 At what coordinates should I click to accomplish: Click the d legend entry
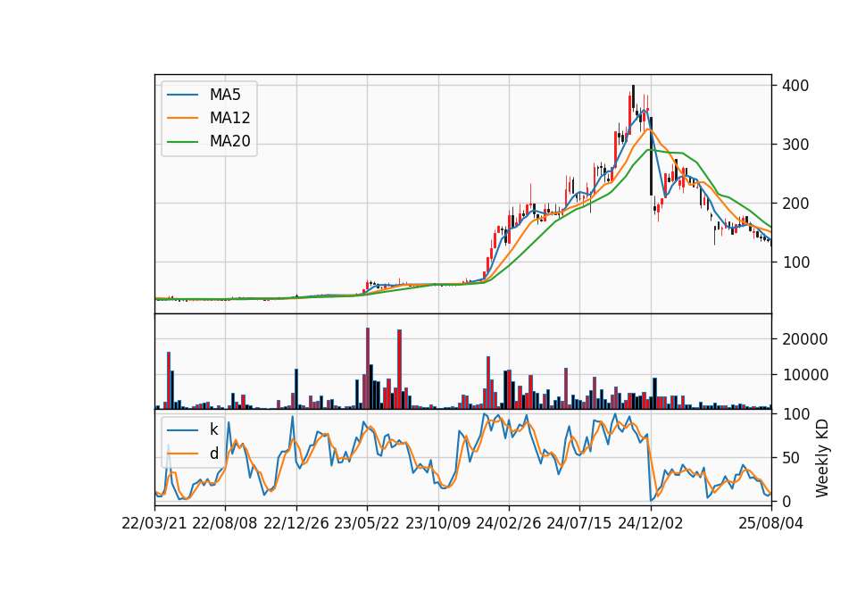(213, 454)
